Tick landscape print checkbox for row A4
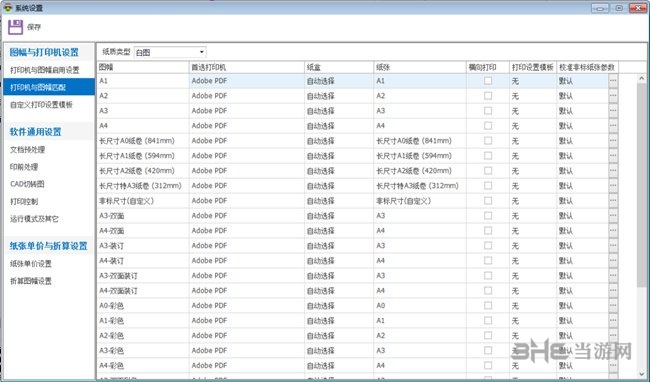 488,126
